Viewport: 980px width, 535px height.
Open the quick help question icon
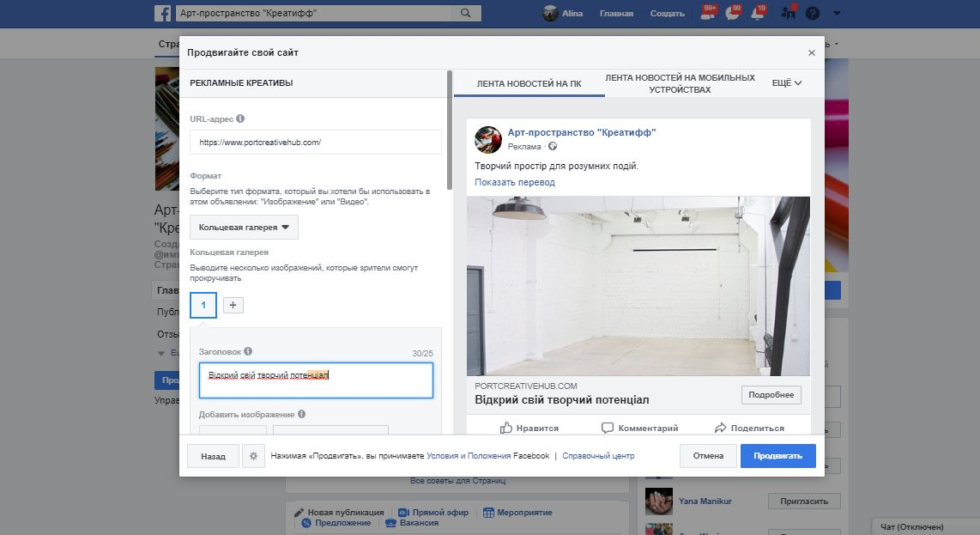813,13
